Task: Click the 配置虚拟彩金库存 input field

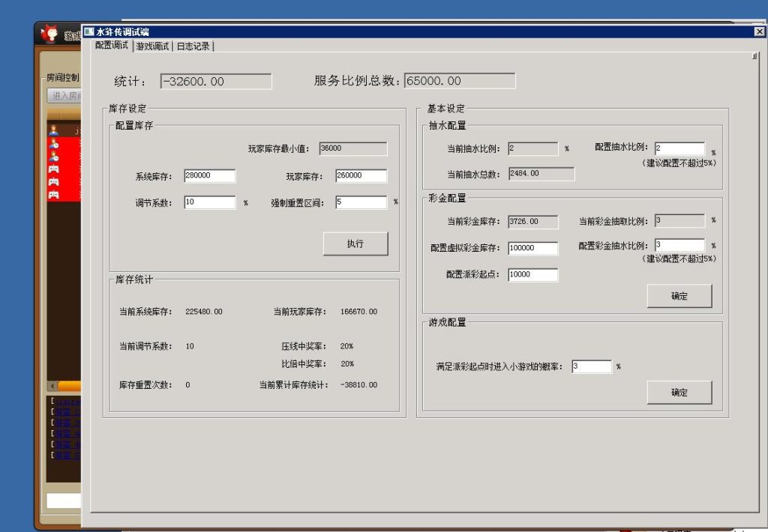Action: (532, 249)
